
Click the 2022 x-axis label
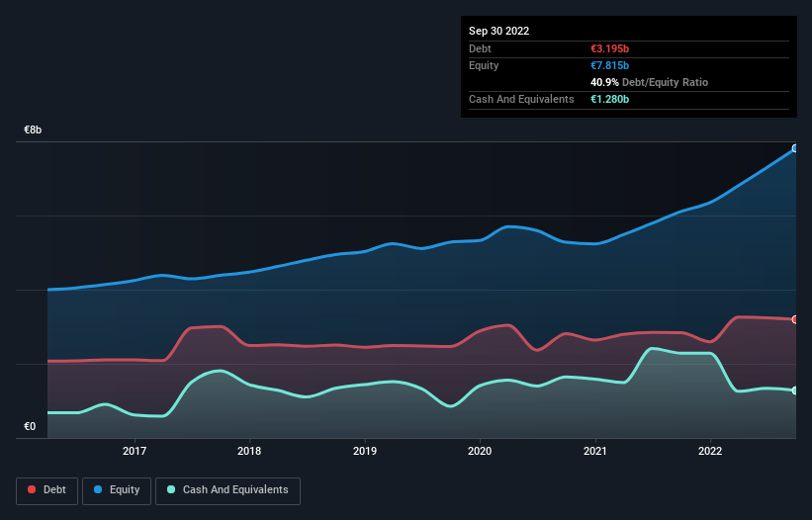click(710, 451)
